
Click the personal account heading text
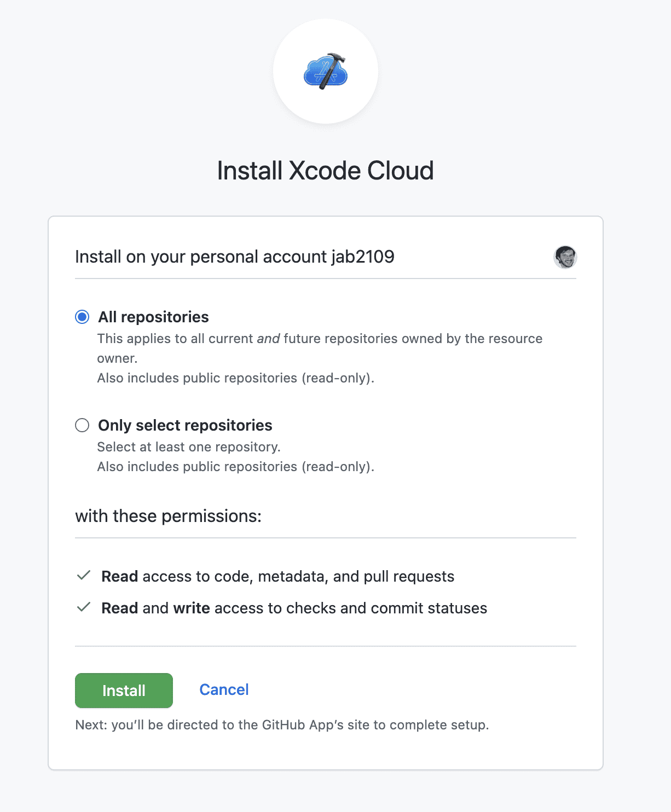pos(234,257)
